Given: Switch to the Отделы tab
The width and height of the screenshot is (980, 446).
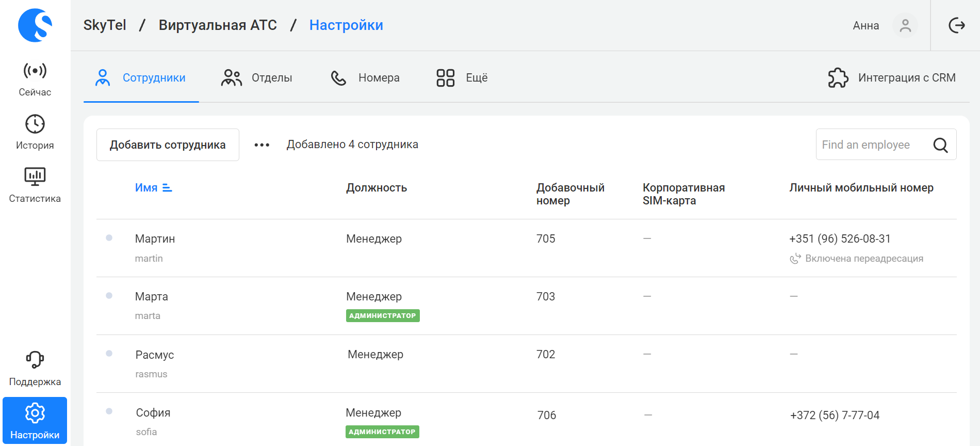Looking at the screenshot, I should [256, 78].
